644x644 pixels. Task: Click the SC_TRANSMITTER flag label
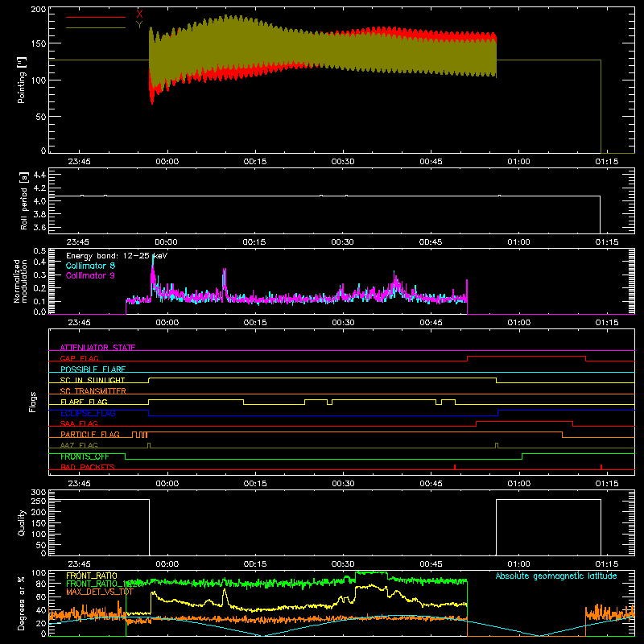tap(93, 390)
